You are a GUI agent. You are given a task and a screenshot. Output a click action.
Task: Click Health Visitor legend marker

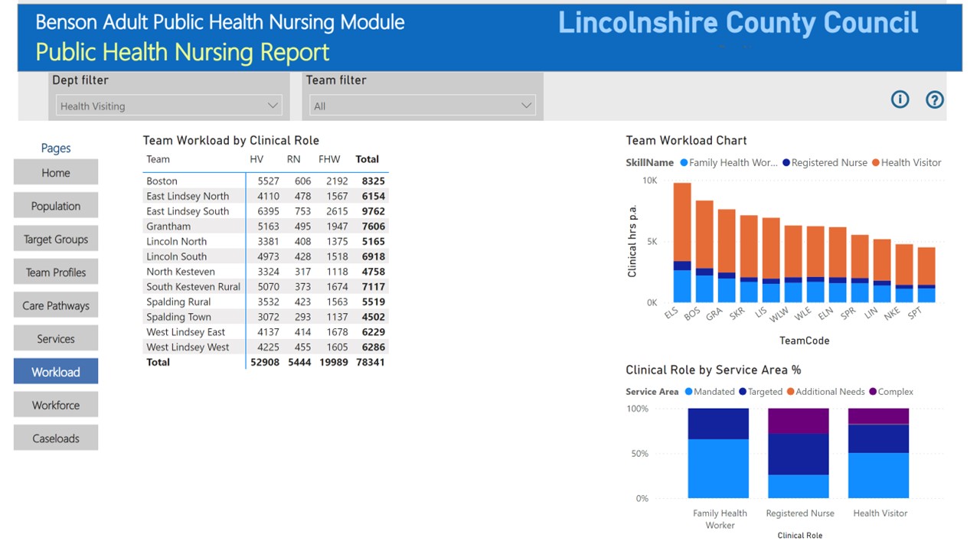(x=875, y=162)
